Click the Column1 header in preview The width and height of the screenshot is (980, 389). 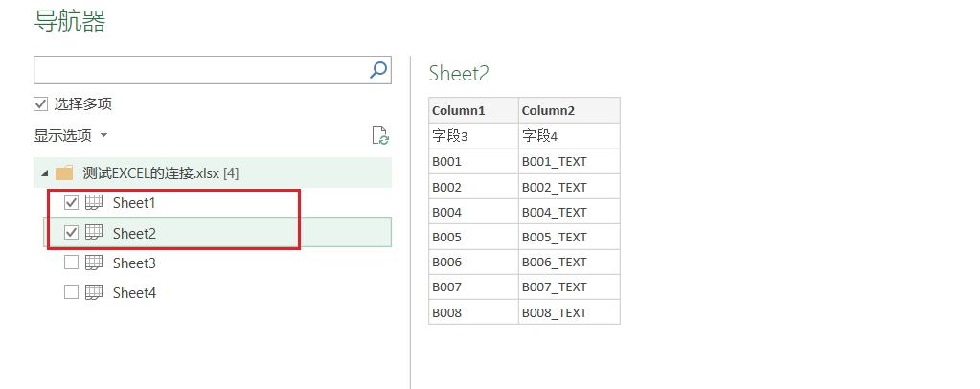coord(474,110)
